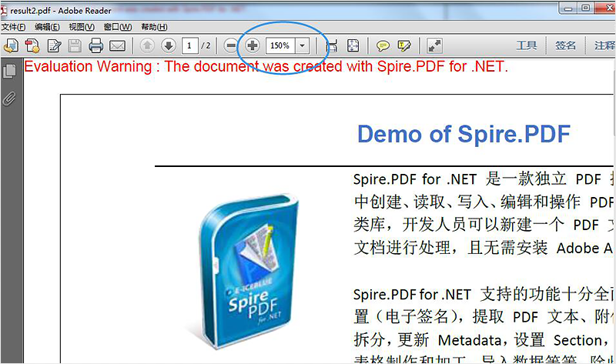
Task: Show attachments paperclip panel
Action: point(9,99)
